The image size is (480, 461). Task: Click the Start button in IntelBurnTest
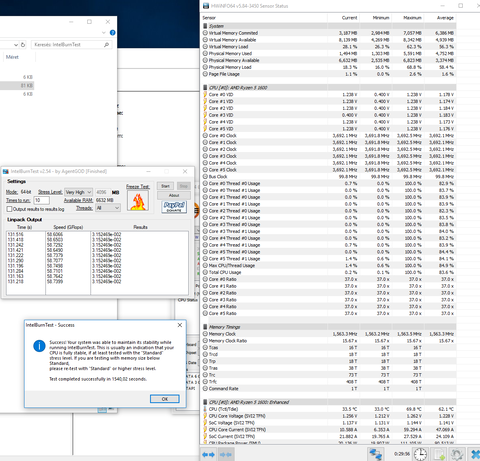coord(165,186)
